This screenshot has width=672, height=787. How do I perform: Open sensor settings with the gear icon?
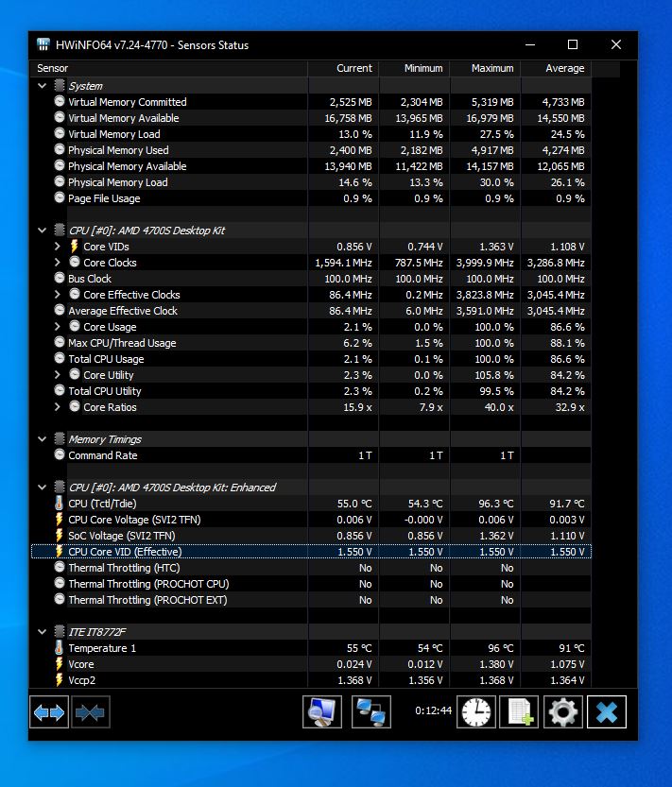tap(563, 711)
